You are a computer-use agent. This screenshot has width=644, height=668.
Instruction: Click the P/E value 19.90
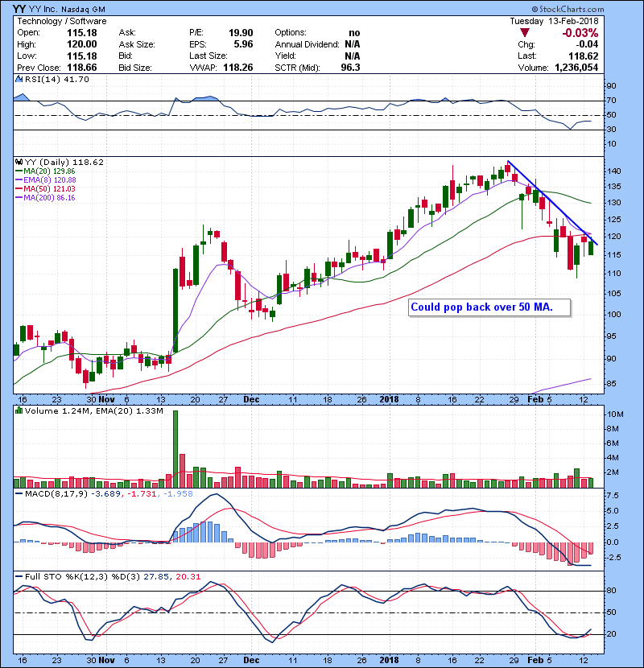point(241,33)
